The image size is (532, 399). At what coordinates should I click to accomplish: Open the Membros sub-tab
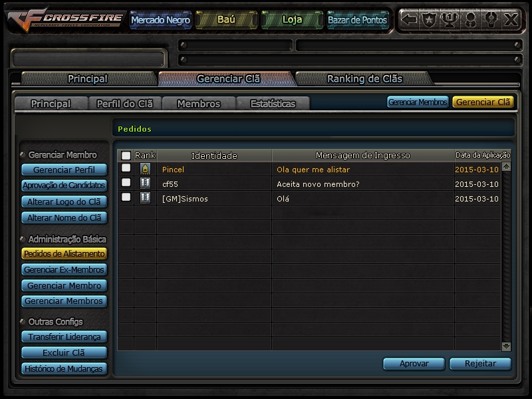[x=199, y=104]
